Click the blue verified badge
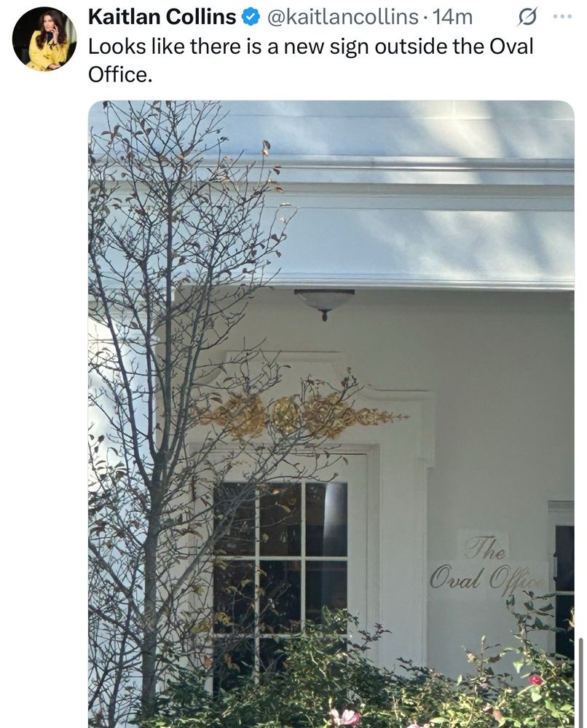This screenshot has height=728, width=587. (x=251, y=17)
